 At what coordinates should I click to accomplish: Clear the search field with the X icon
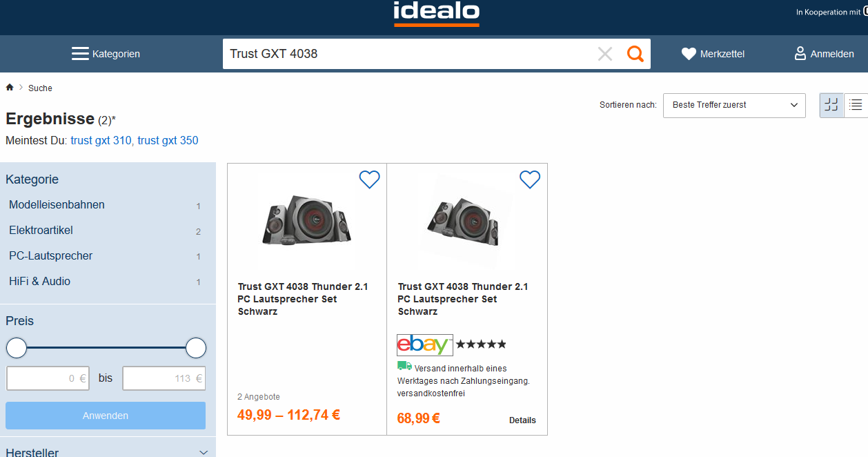click(605, 54)
